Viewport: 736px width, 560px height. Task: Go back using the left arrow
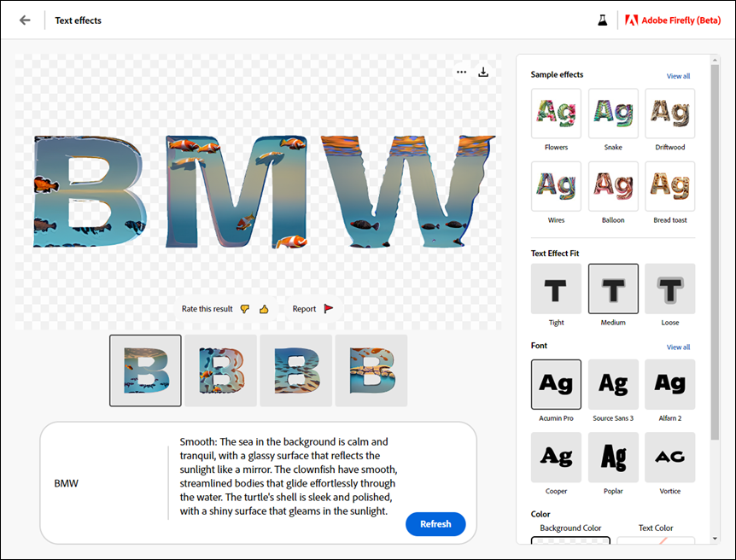pyautogui.click(x=25, y=20)
